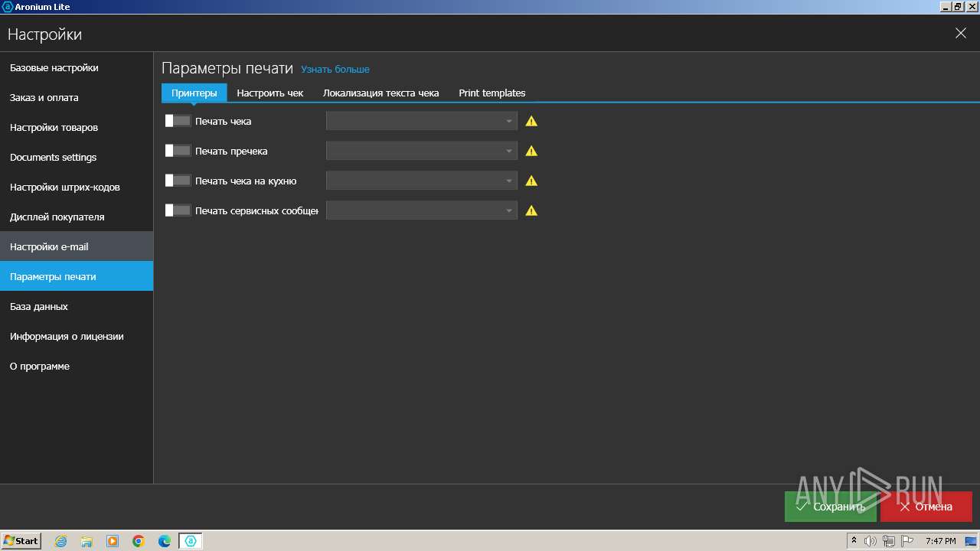Screen dimensions: 980x551
Task: Click the warning icon beside Печать чека на кухню
Action: coord(531,181)
